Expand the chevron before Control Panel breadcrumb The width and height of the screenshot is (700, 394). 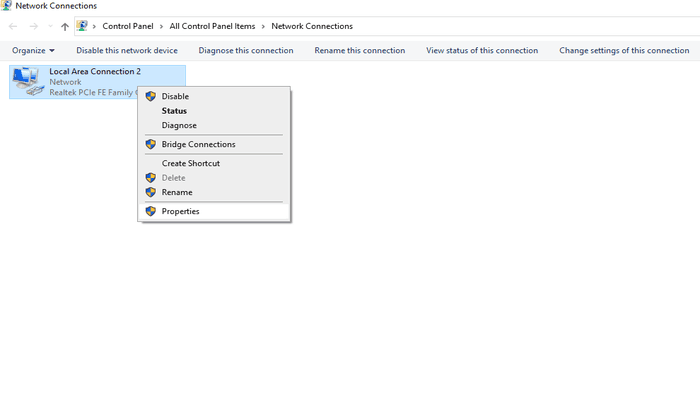tap(94, 26)
